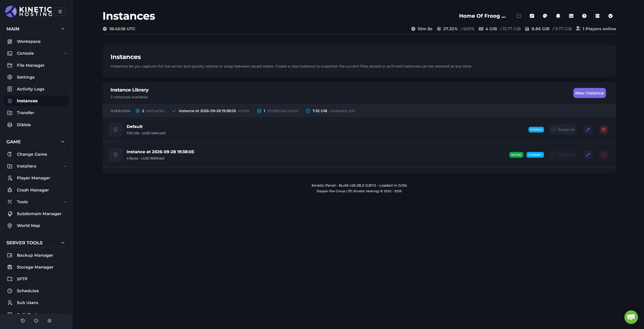Click the info icon in sidebar footer
This screenshot has width=644, height=329.
point(36,321)
